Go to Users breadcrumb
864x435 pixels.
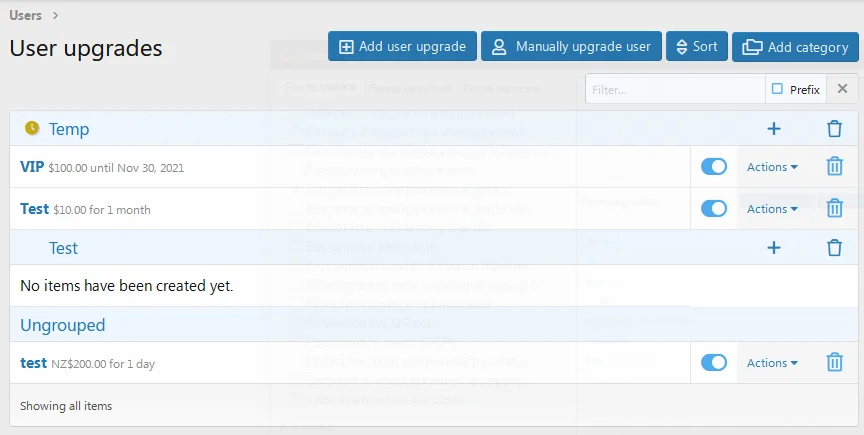(26, 15)
